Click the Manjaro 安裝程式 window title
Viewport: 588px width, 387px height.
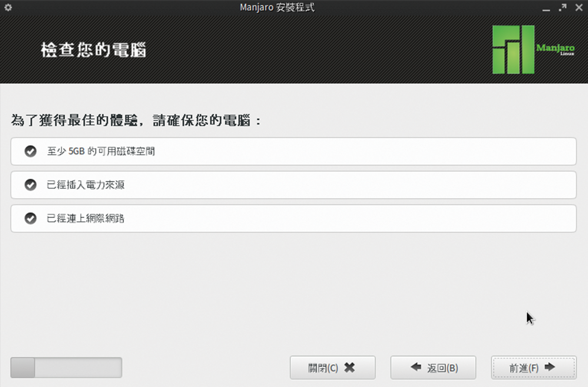pyautogui.click(x=277, y=7)
